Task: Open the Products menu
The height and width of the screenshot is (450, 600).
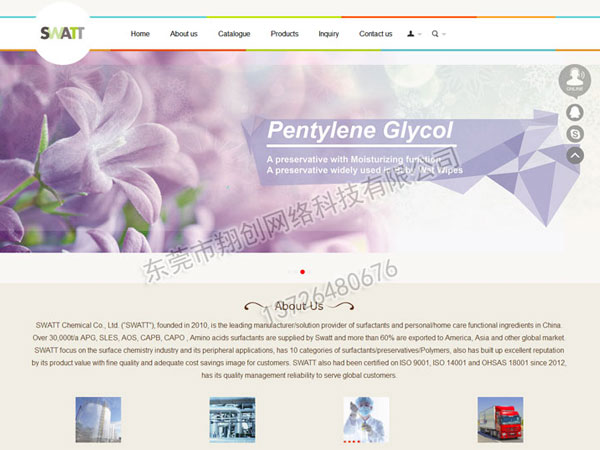Action: (x=284, y=34)
